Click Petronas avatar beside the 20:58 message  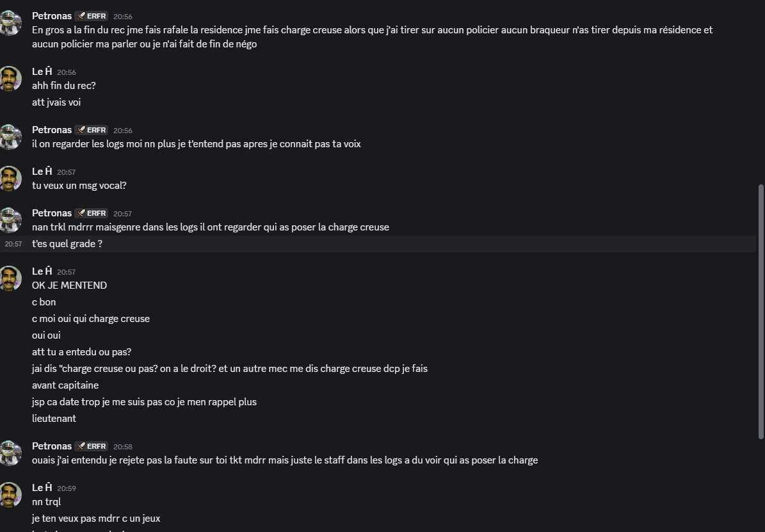10,453
